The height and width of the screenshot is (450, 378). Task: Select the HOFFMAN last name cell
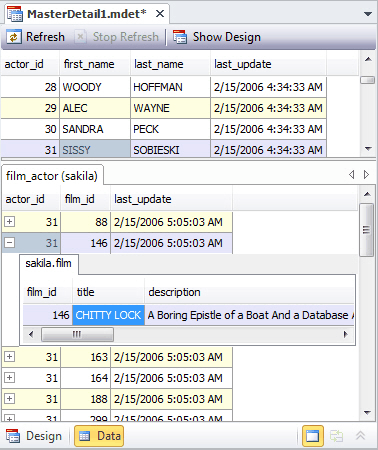click(x=170, y=87)
